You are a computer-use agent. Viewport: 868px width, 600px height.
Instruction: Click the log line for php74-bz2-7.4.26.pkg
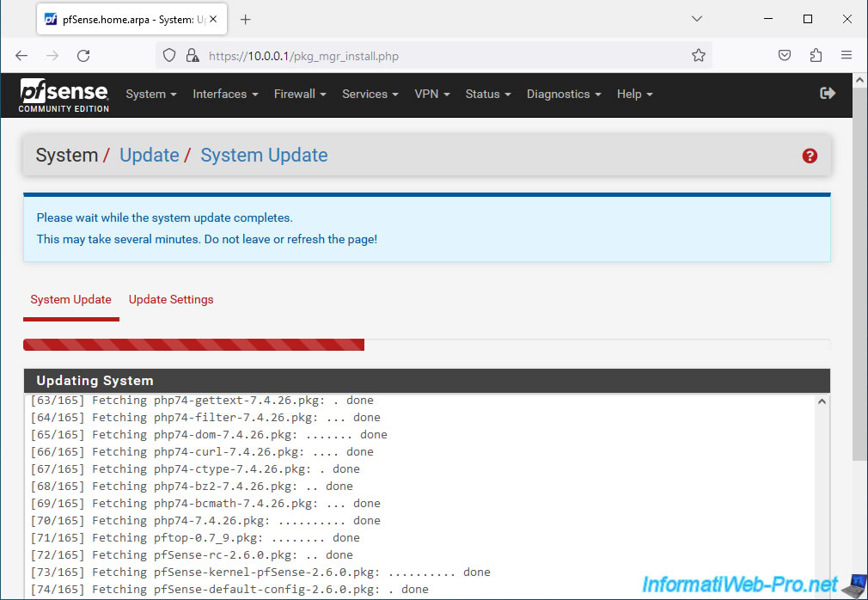tap(192, 486)
